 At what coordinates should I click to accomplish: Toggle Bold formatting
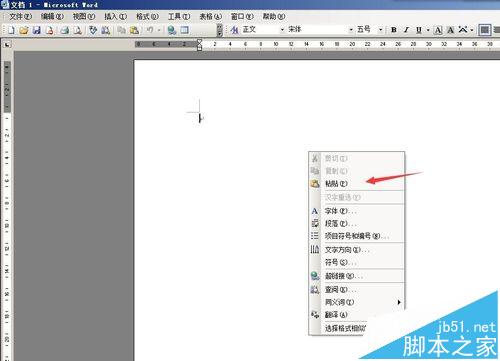(394, 30)
